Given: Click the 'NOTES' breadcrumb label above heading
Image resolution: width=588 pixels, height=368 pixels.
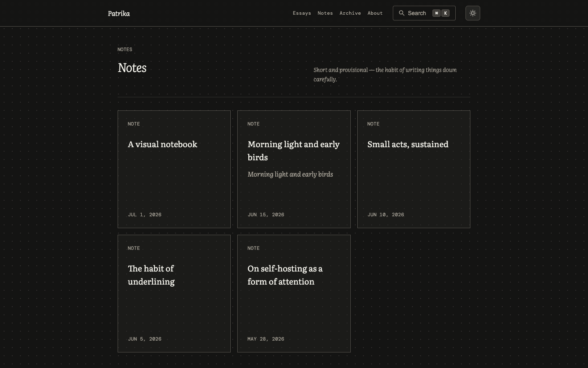Looking at the screenshot, I should [x=125, y=49].
